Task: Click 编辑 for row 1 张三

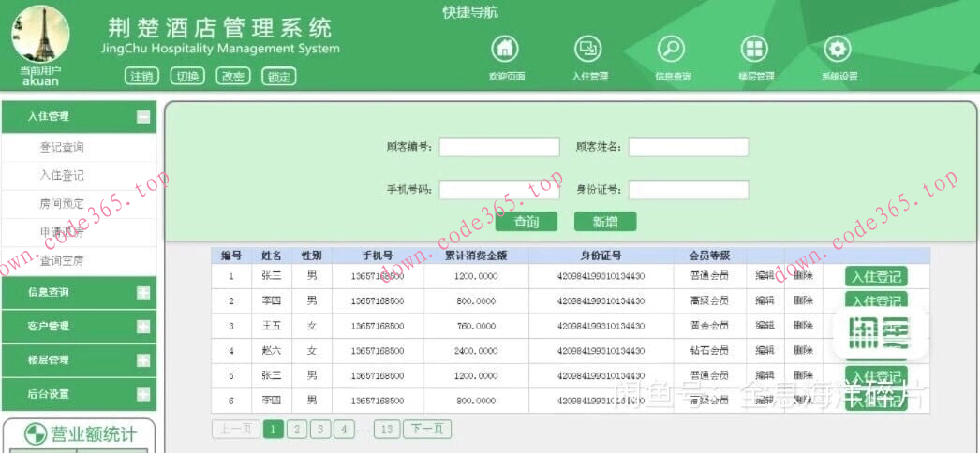Action: point(765,276)
